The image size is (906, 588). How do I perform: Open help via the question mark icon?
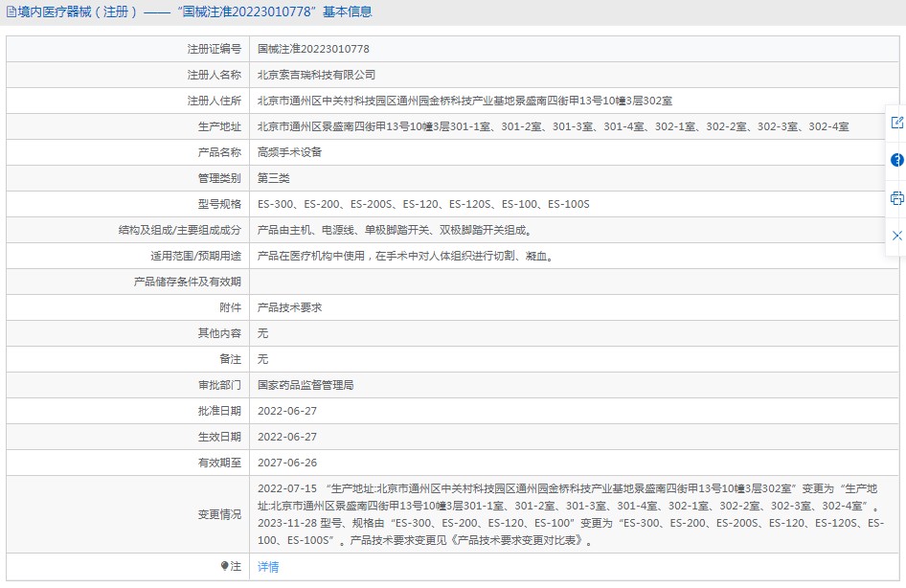tap(896, 160)
